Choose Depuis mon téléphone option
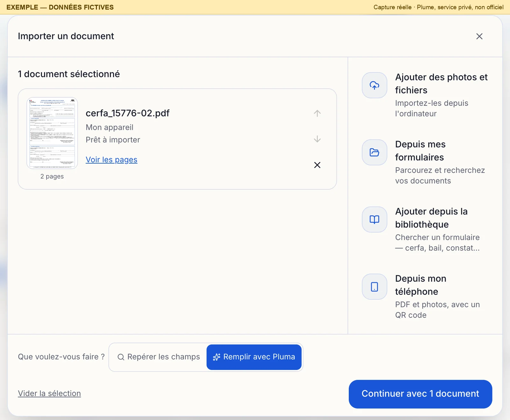This screenshot has height=420, width=510. point(425,297)
